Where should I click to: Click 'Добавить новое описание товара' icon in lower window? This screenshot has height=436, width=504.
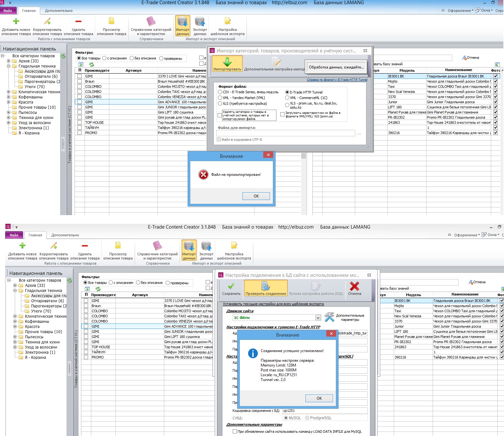pyautogui.click(x=22, y=246)
